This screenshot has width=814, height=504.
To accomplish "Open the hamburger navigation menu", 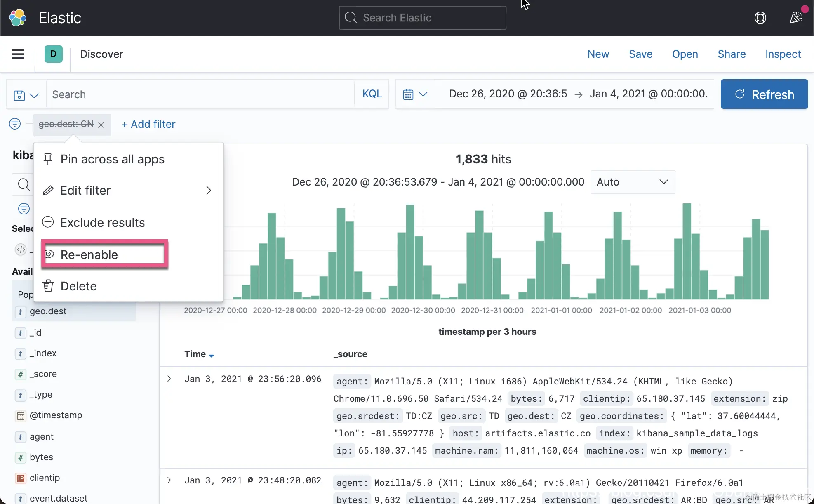I will (17, 54).
